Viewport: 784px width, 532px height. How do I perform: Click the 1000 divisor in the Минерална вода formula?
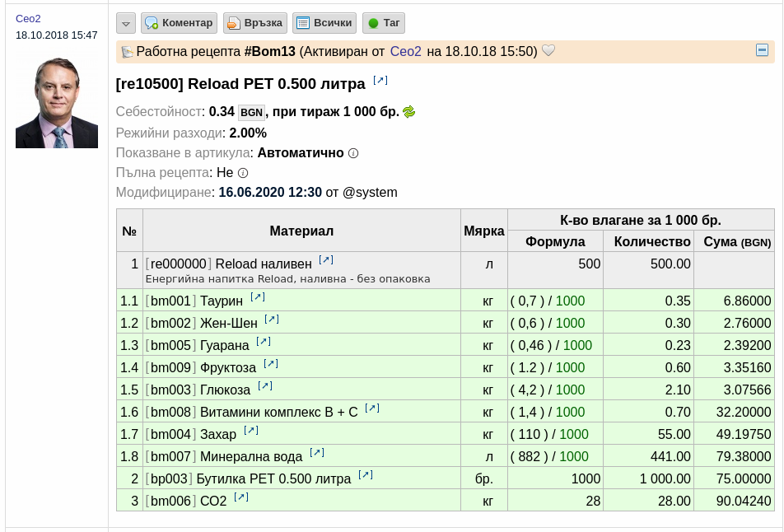[574, 456]
